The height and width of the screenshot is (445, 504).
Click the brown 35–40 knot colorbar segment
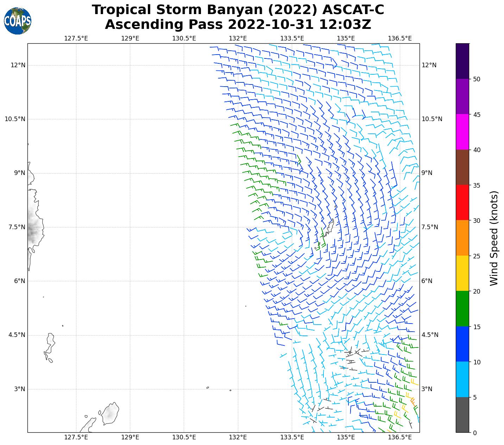coord(462,167)
